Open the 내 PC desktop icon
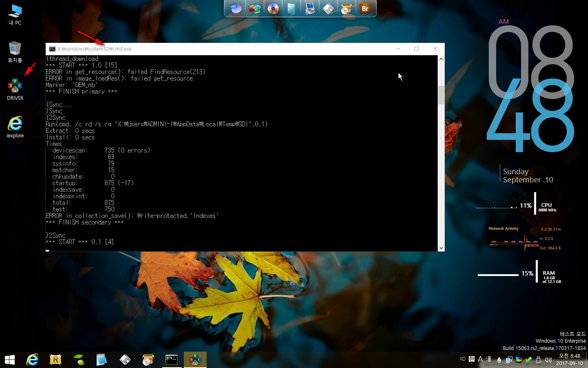Screen dimensions: 588x368 tap(15, 14)
